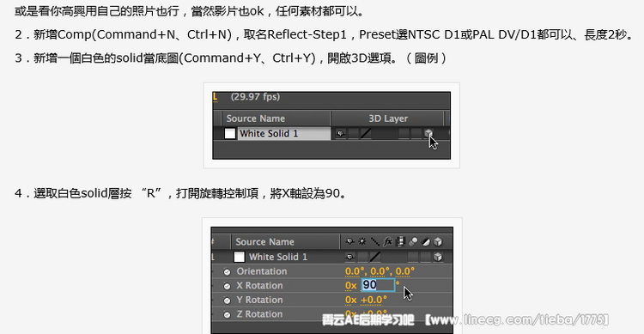Click the step 2 text about Reflect-Step1
Screen dimensions: 644x334
point(325,34)
